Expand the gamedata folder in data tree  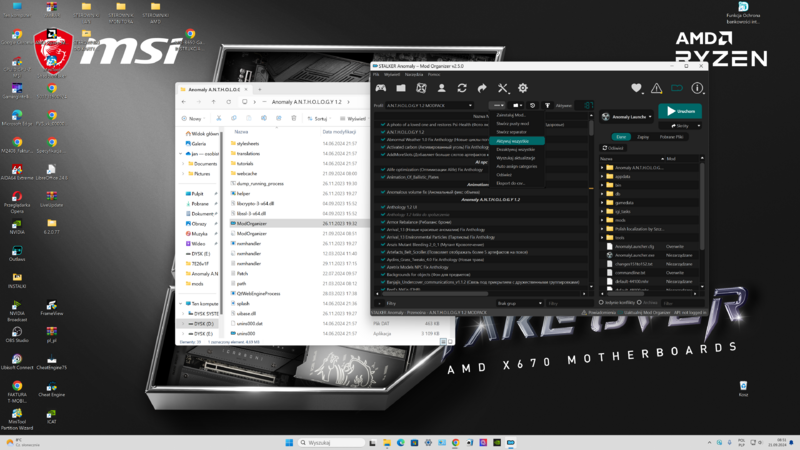click(x=603, y=201)
